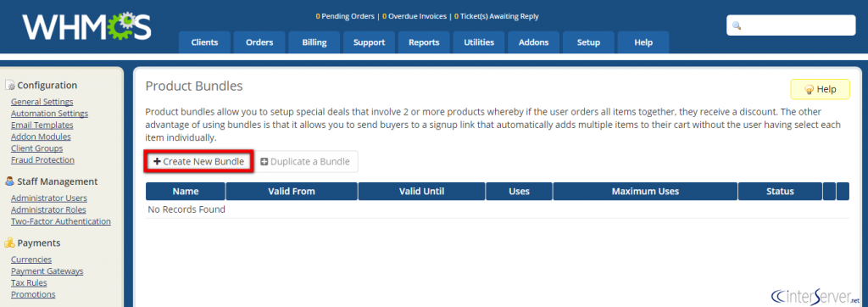Image resolution: width=868 pixels, height=307 pixels.
Task: Open the Reports menu tab
Action: [x=424, y=42]
